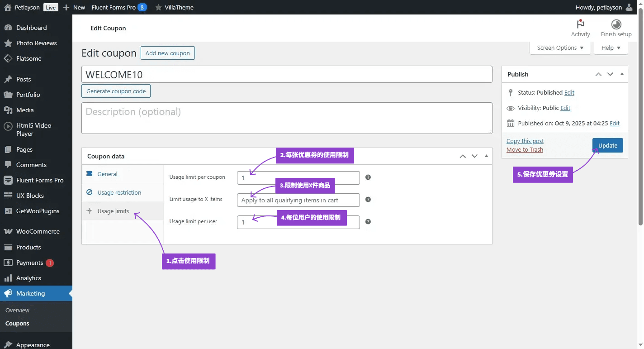The width and height of the screenshot is (644, 349).
Task: Click the Activity flag icon
Action: pos(580,24)
